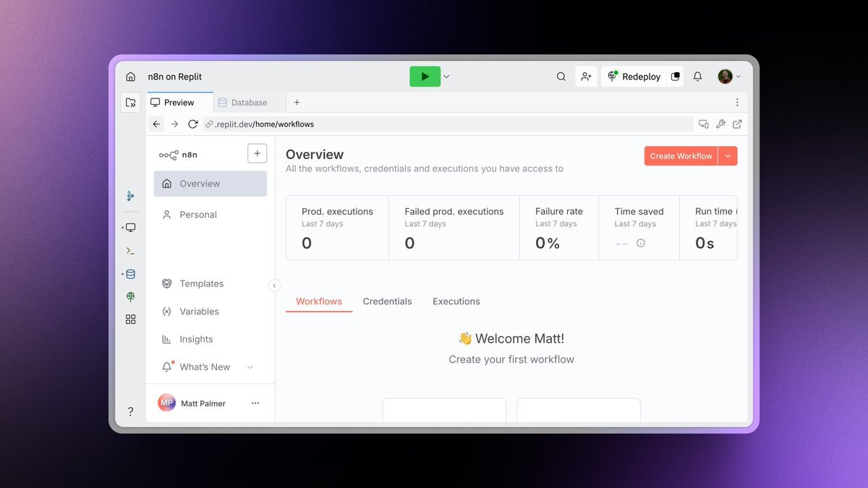
Task: Select the Credentials tab
Action: (x=387, y=301)
